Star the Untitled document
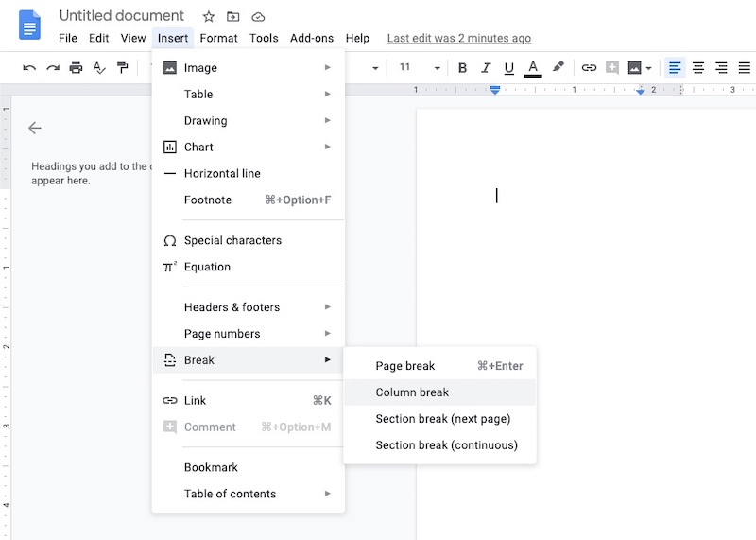 pyautogui.click(x=208, y=17)
